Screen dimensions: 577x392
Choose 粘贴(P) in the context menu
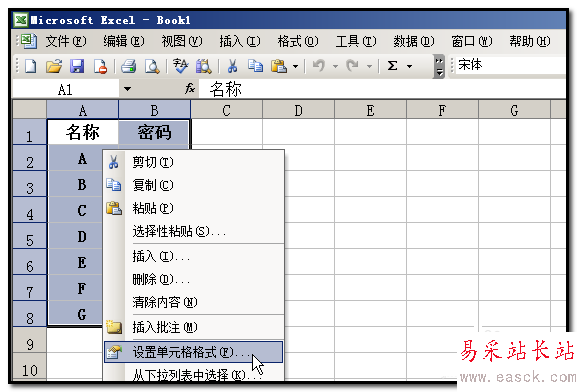point(194,208)
